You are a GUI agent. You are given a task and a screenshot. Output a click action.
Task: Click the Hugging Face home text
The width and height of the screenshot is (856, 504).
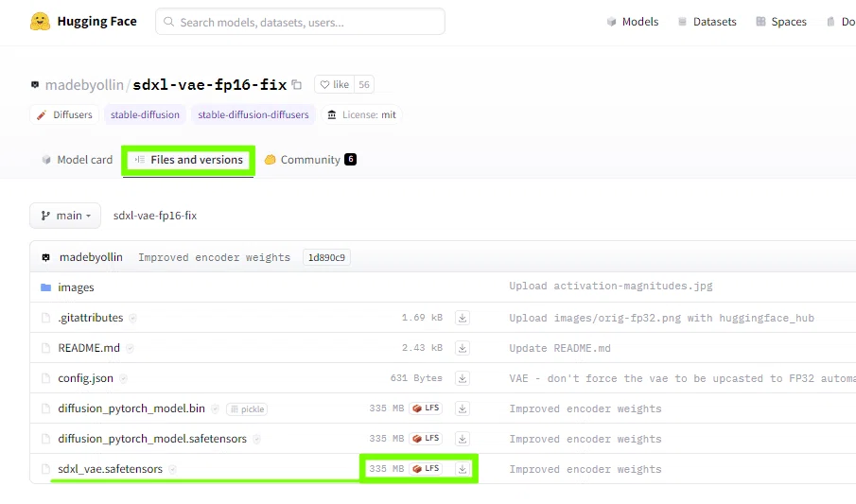tap(96, 22)
